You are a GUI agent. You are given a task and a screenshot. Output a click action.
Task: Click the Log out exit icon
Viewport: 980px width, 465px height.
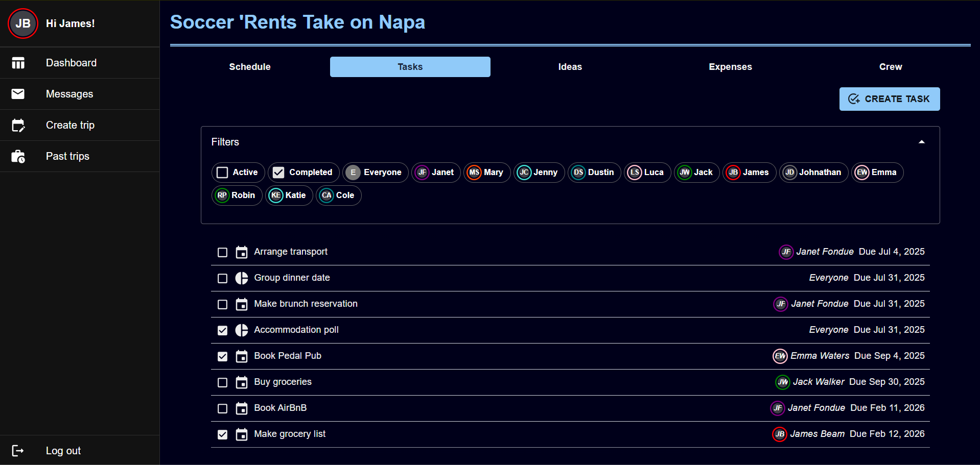point(18,451)
